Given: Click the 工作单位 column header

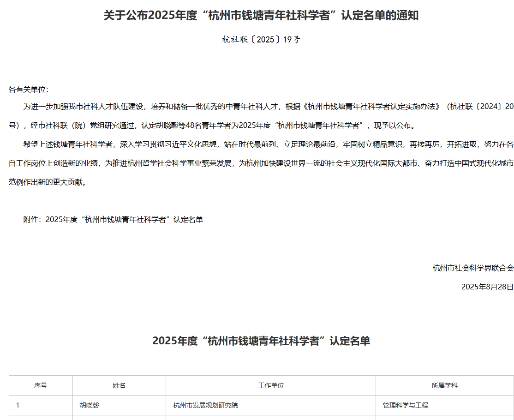Looking at the screenshot, I should (x=270, y=385).
